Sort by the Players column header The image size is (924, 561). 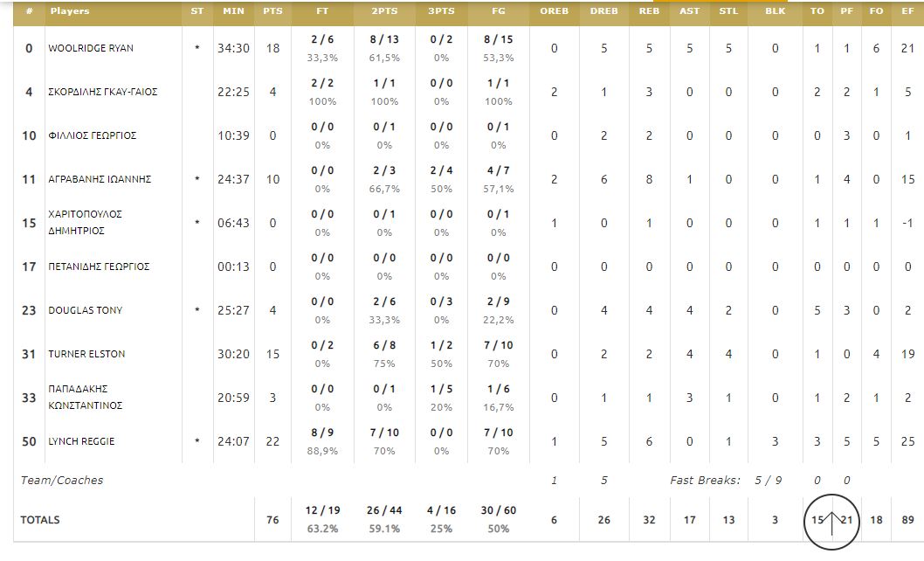coord(70,11)
